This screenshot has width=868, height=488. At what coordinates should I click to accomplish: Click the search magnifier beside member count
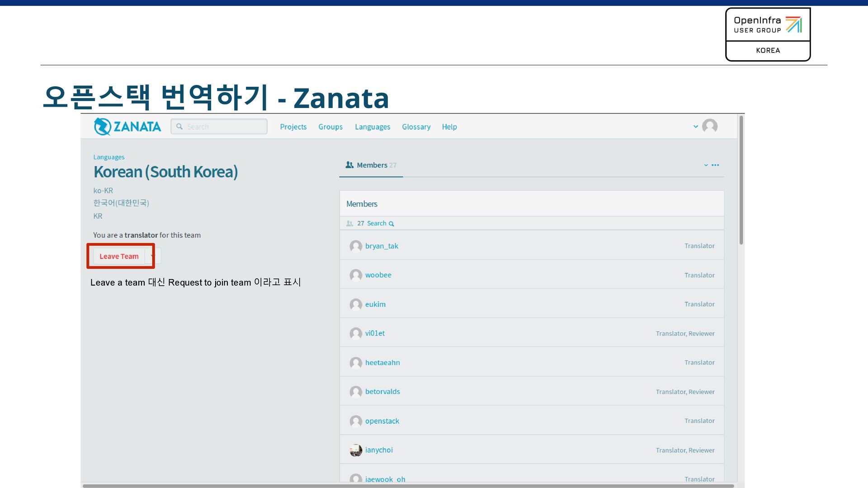[392, 224]
